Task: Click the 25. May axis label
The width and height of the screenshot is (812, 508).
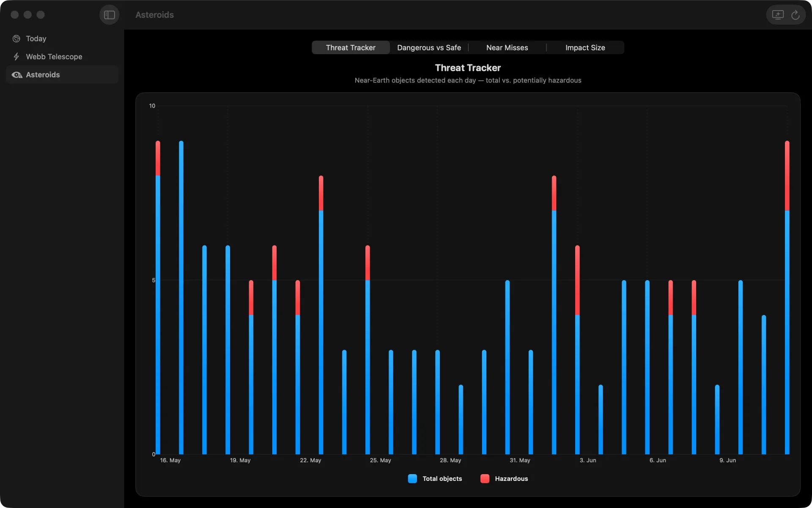Action: click(380, 460)
